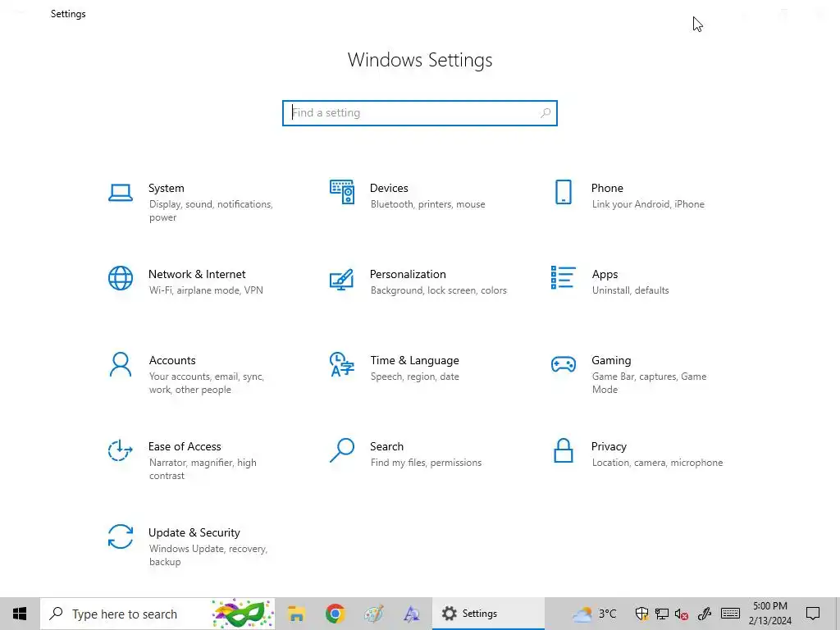Screen dimensions: 840x630
Task: Click the Find a setting input field
Action: coord(419,113)
